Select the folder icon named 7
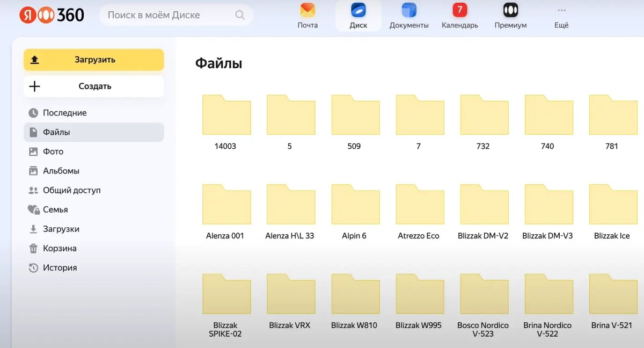Image resolution: width=644 pixels, height=348 pixels. [x=420, y=114]
